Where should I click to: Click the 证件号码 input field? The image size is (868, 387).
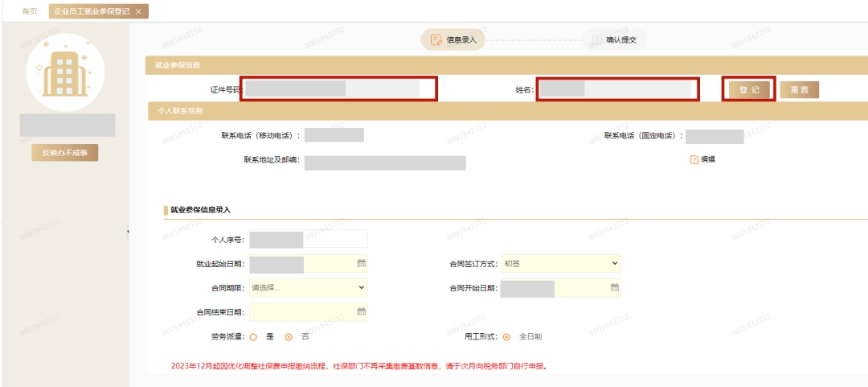[x=338, y=89]
